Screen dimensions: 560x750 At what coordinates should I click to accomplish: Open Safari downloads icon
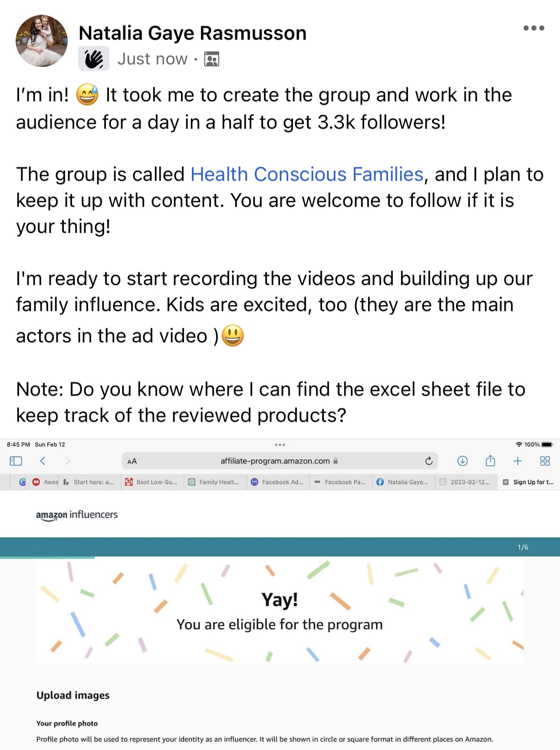(x=463, y=461)
